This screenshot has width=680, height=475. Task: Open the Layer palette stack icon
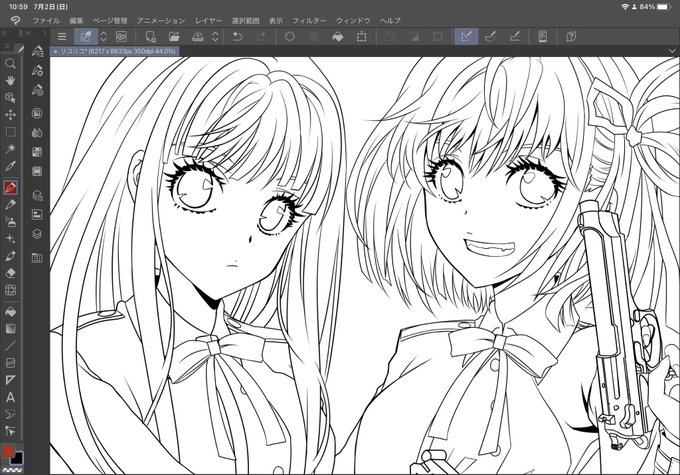tap(37, 234)
